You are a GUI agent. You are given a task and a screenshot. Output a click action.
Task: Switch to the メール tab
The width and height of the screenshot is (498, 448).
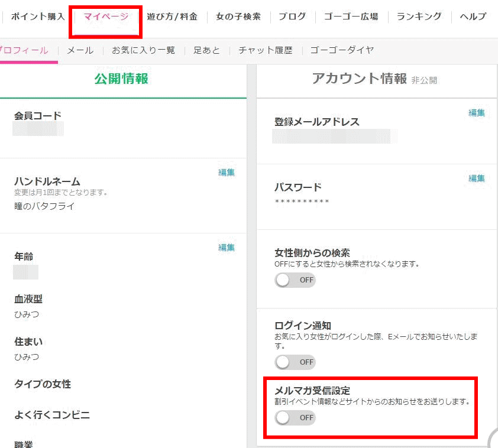tap(80, 50)
